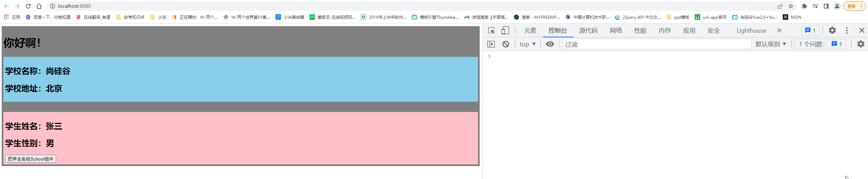Switch to the 内存 DevTools tab

click(665, 31)
